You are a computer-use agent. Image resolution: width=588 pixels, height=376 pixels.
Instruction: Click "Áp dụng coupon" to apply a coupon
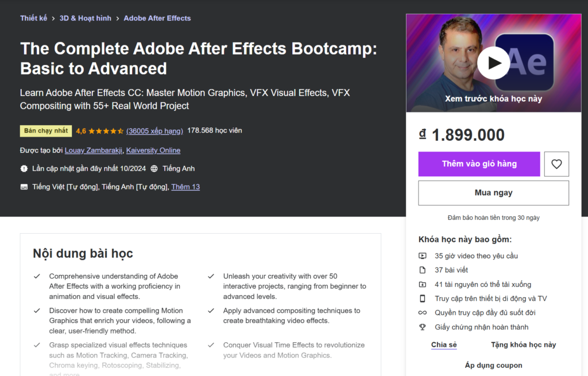click(493, 365)
